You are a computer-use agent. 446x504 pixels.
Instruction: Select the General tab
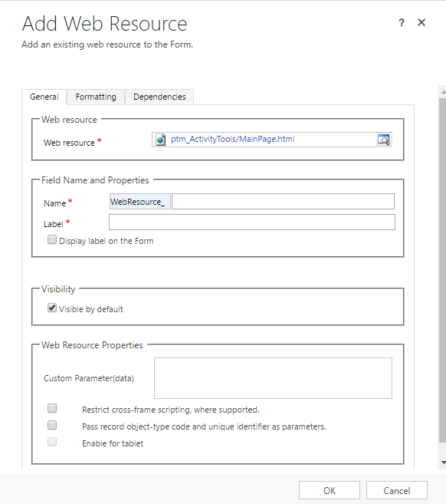(44, 97)
